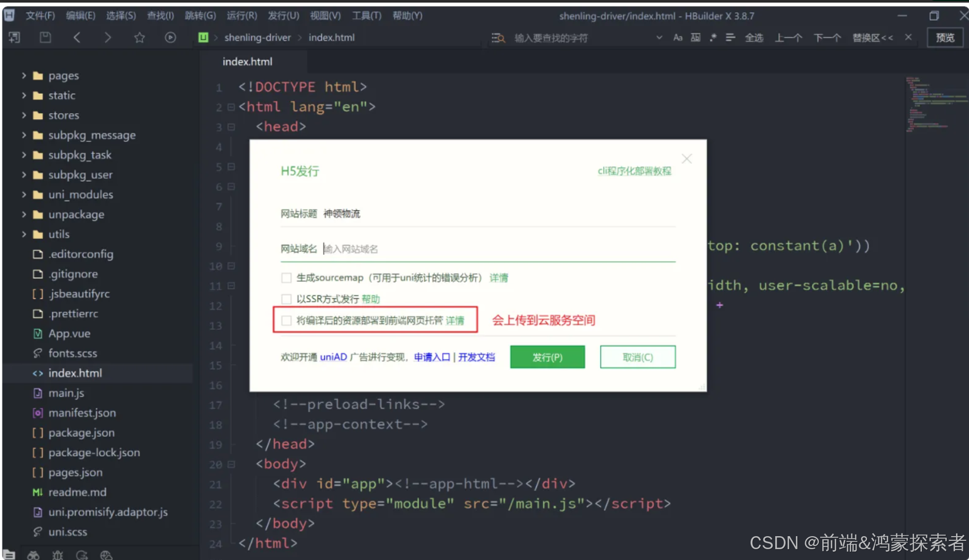Click the new file icon in toolbar
This screenshot has width=969, height=560.
[14, 37]
